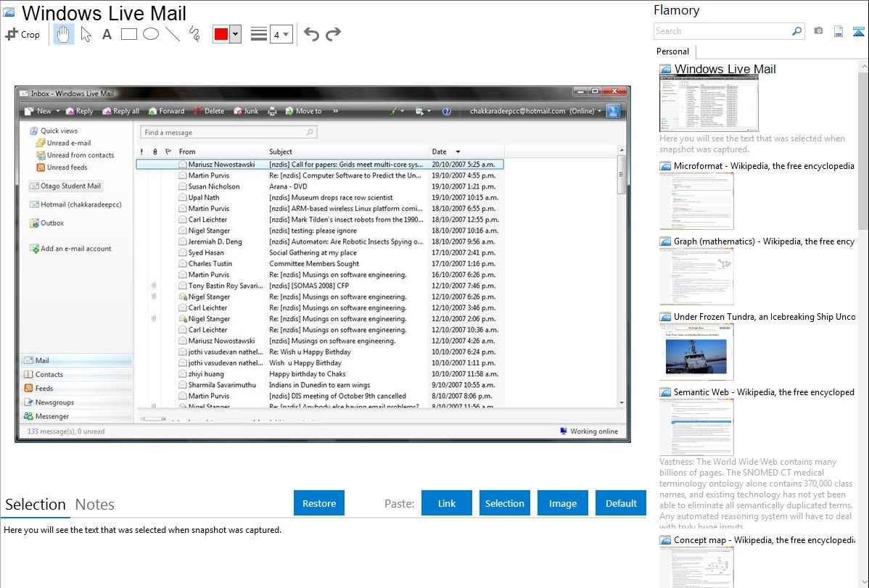Choose the text annotation tool

(107, 34)
